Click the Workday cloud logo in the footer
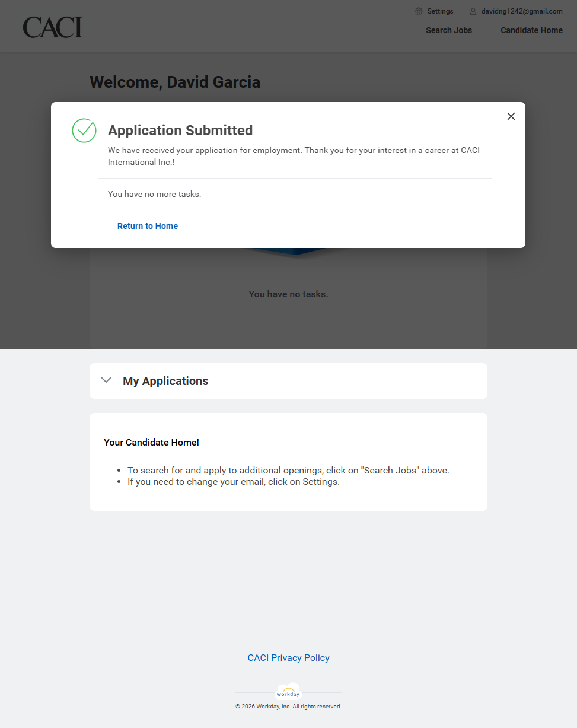Viewport: 577px width, 728px height. coord(288,692)
